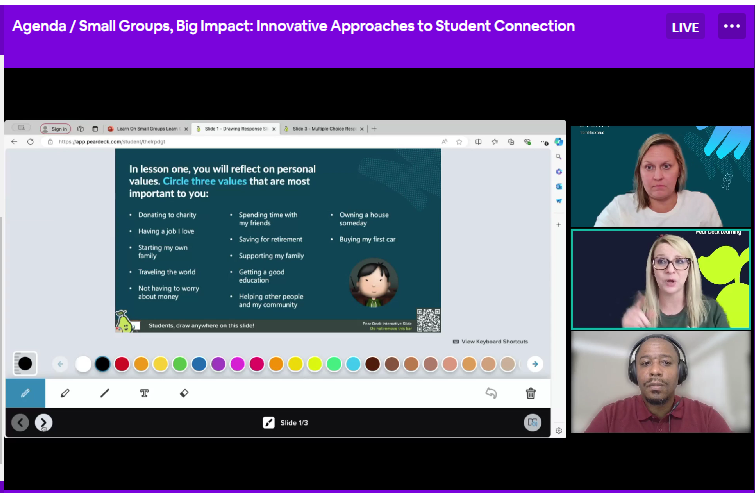The image size is (755, 493).
Task: Click the read aloud icon in address bar
Action: 444,142
